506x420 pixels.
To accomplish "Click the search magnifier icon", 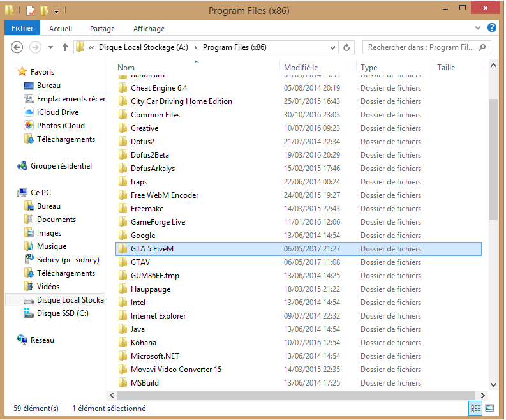I will pyautogui.click(x=482, y=47).
